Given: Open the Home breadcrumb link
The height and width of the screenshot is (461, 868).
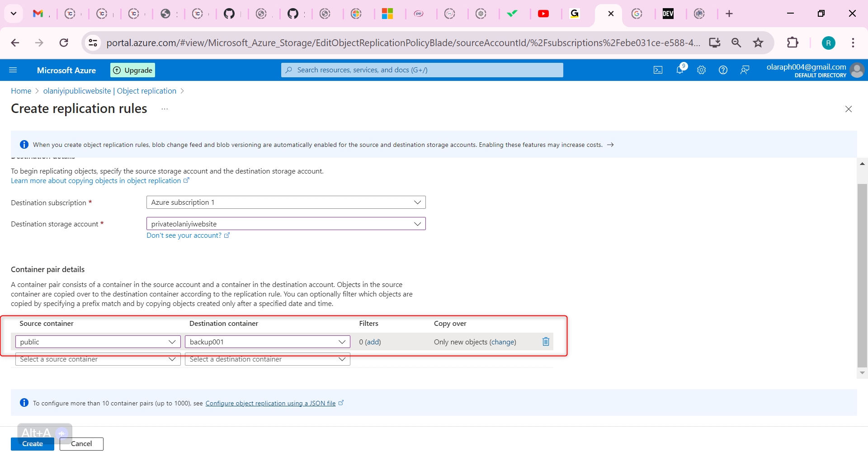Looking at the screenshot, I should tap(21, 91).
